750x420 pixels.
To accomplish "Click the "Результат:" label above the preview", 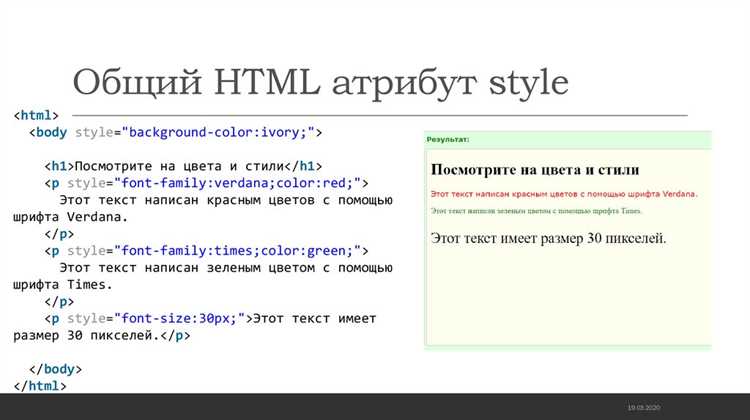I will tap(448, 140).
